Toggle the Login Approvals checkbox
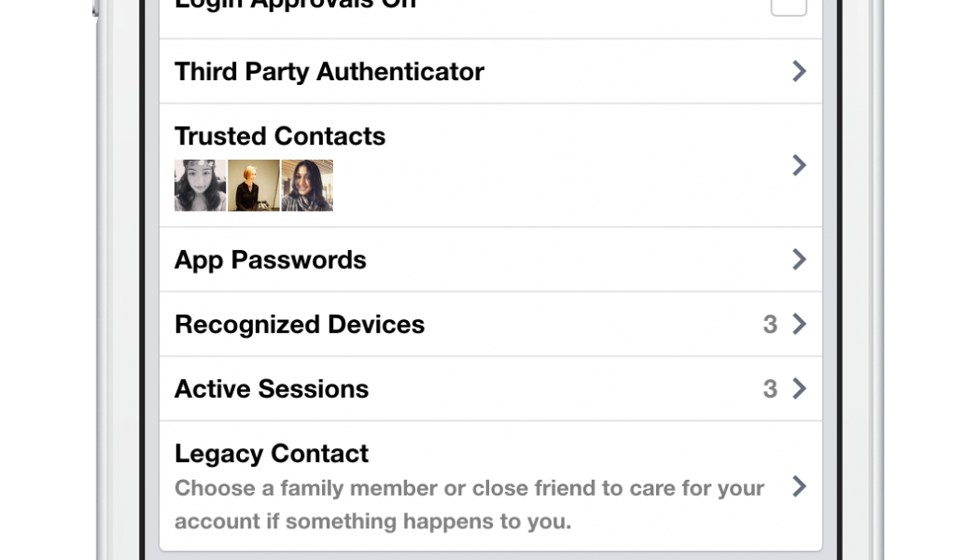This screenshot has width=980, height=560. click(x=788, y=6)
